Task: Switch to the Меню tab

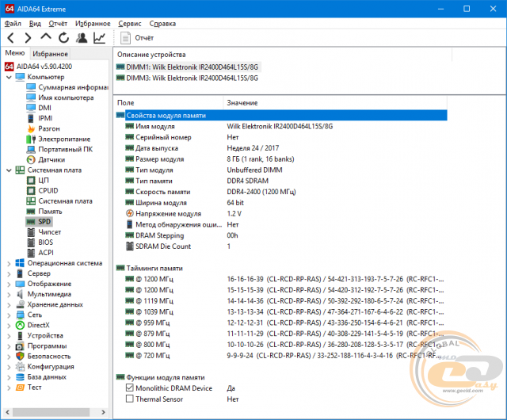Action: [x=15, y=53]
